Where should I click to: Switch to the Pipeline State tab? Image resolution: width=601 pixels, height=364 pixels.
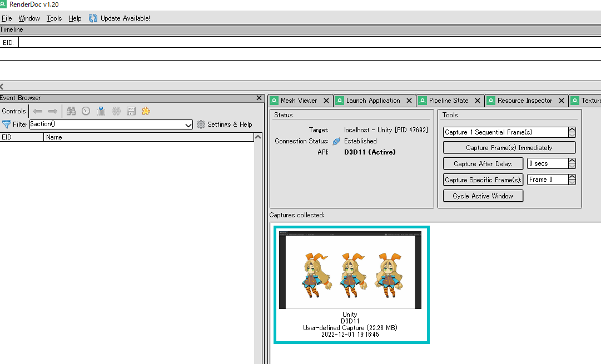[x=448, y=101]
